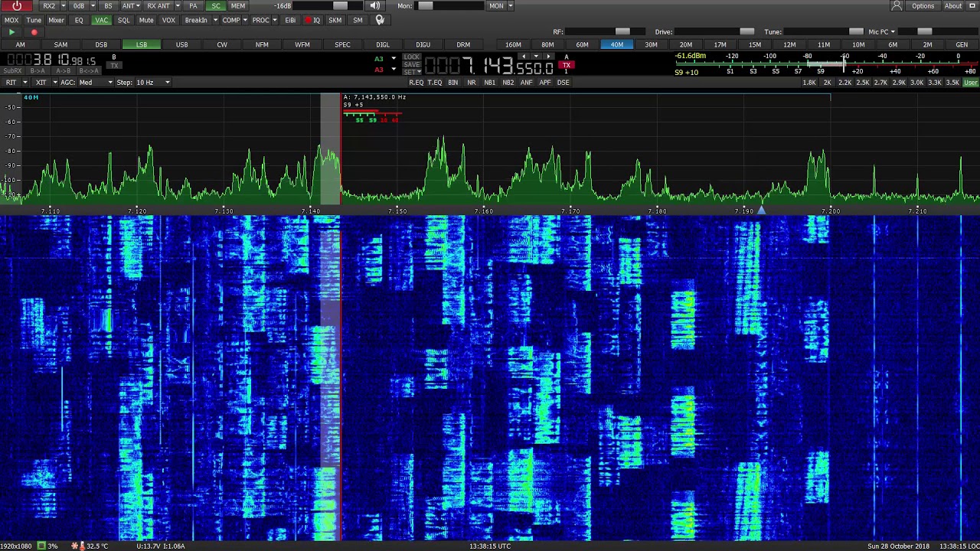Open the Options menu
980x551 pixels.
click(x=923, y=6)
